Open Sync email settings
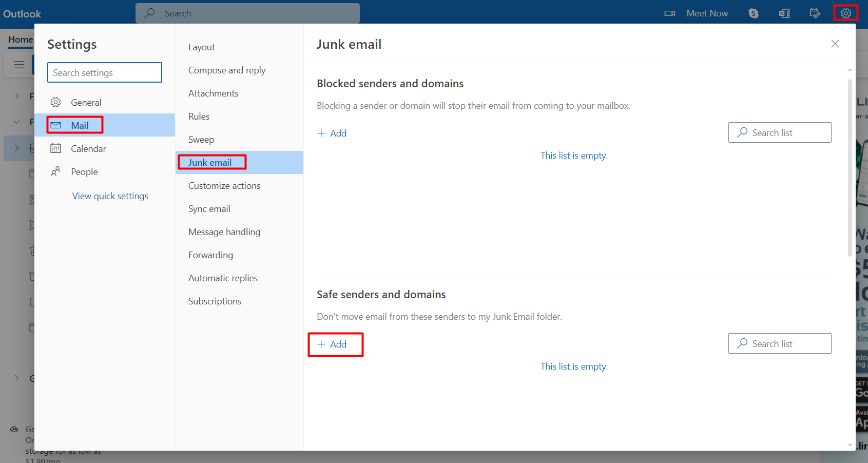Screen dimensions: 868x463 pos(239,209)
